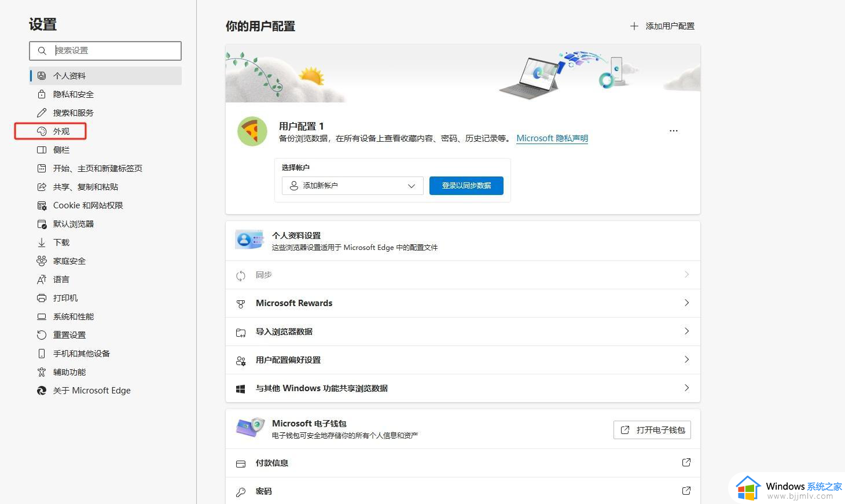Image resolution: width=845 pixels, height=504 pixels.
Task: Click the Edge logo beside 关于 Microsoft Edge
Action: pyautogui.click(x=42, y=391)
